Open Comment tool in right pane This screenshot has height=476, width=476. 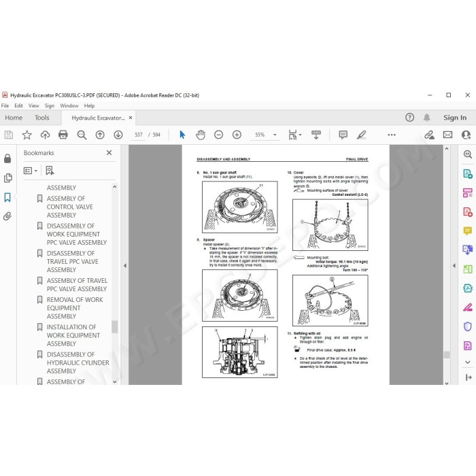pyautogui.click(x=468, y=231)
